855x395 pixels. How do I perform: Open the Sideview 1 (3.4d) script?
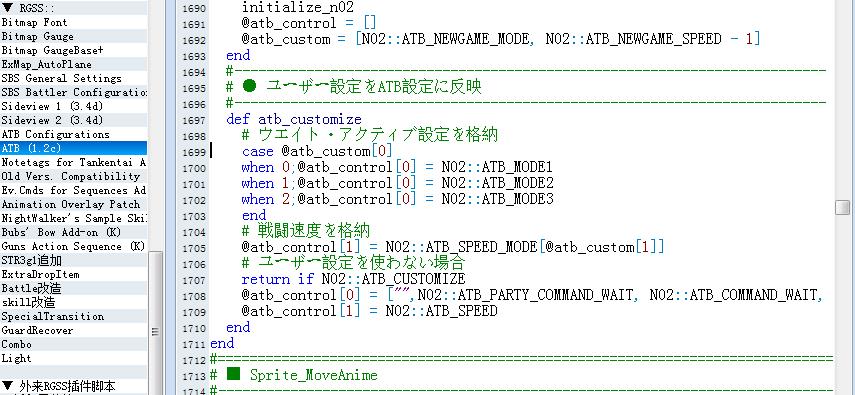pyautogui.click(x=74, y=106)
